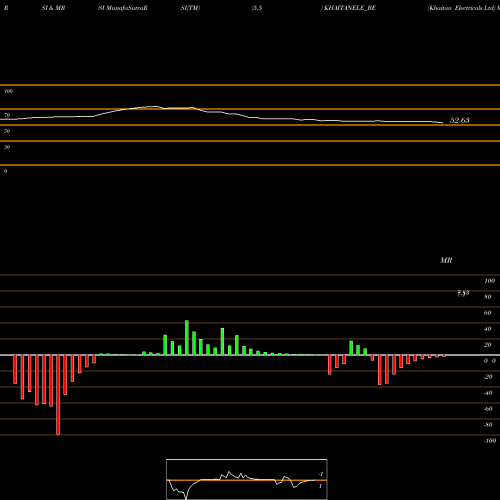
Task: Click the SI MunafaSutraR header text
Action: point(123,8)
